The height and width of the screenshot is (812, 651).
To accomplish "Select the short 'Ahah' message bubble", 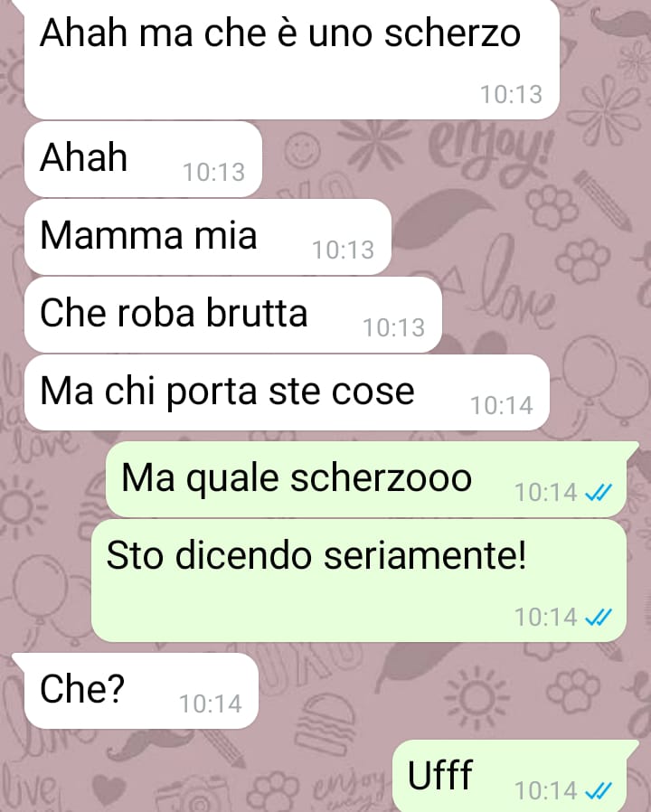I will coord(143,159).
